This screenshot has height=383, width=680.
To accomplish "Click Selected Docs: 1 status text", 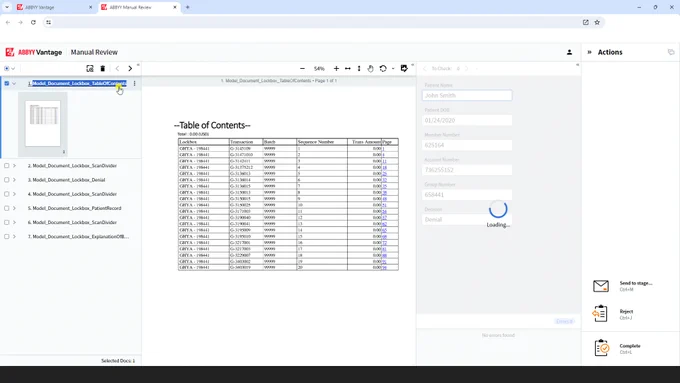I will 118,361.
